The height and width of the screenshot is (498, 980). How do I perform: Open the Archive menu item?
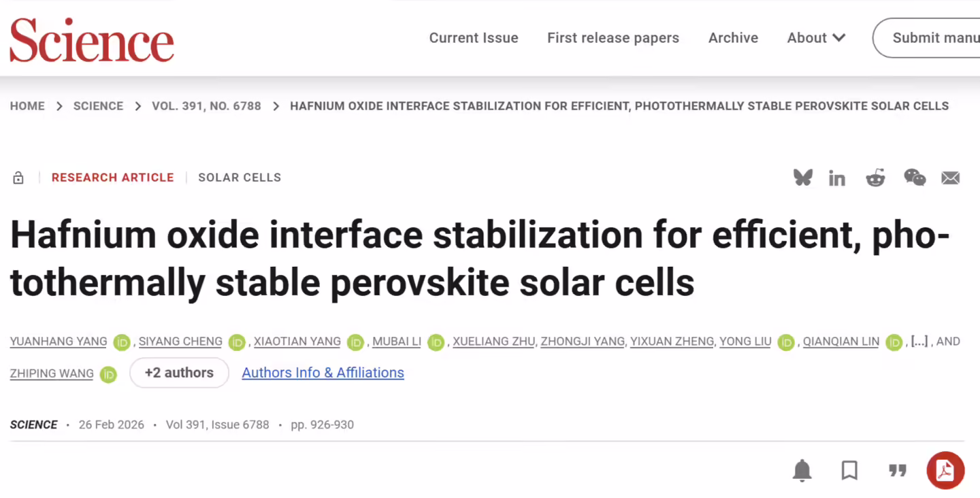pyautogui.click(x=733, y=38)
